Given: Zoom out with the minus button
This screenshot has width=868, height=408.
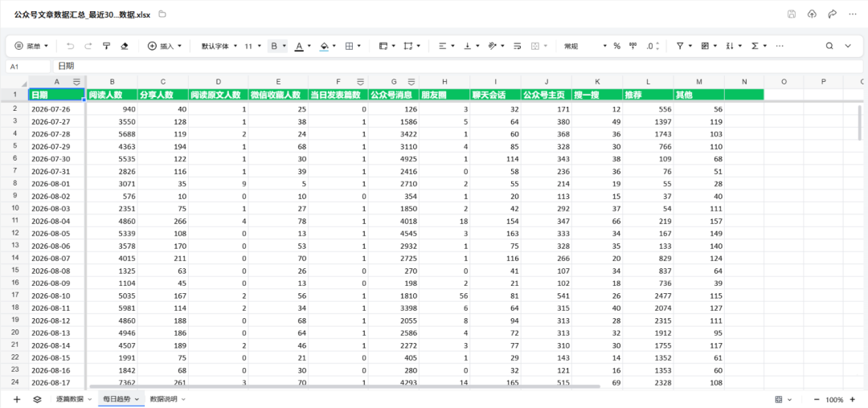Looking at the screenshot, I should [817, 400].
